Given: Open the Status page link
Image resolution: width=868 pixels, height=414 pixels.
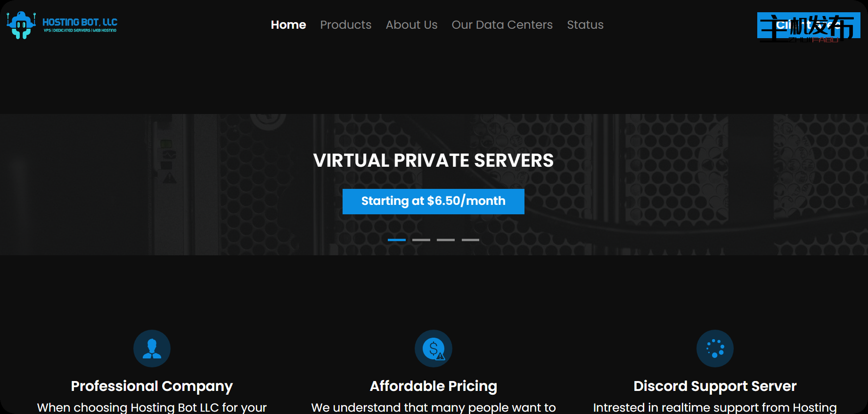Looking at the screenshot, I should 585,25.
